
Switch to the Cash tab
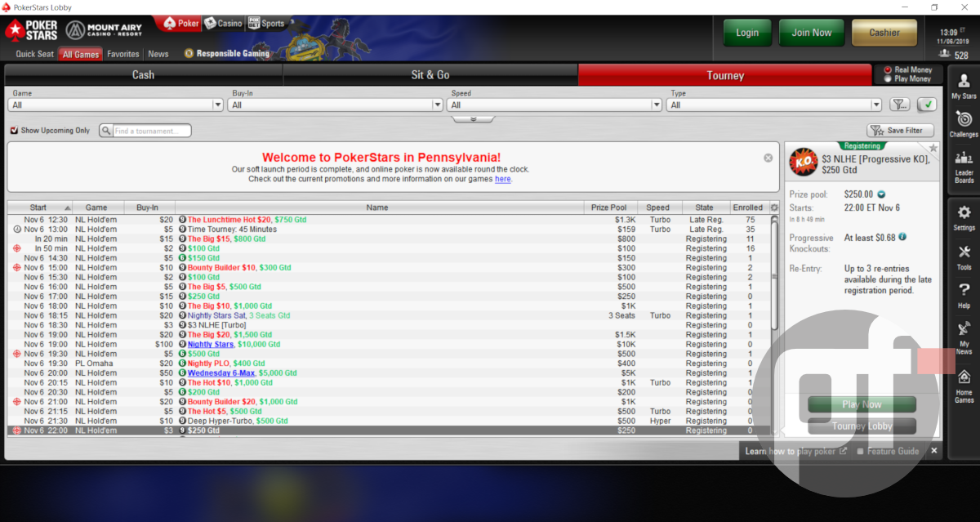pyautogui.click(x=144, y=75)
